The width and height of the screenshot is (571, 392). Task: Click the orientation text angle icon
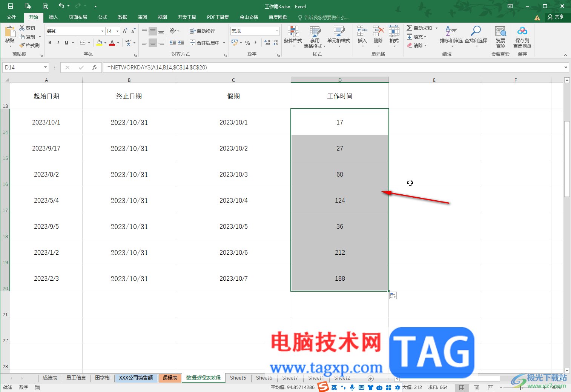coord(173,31)
